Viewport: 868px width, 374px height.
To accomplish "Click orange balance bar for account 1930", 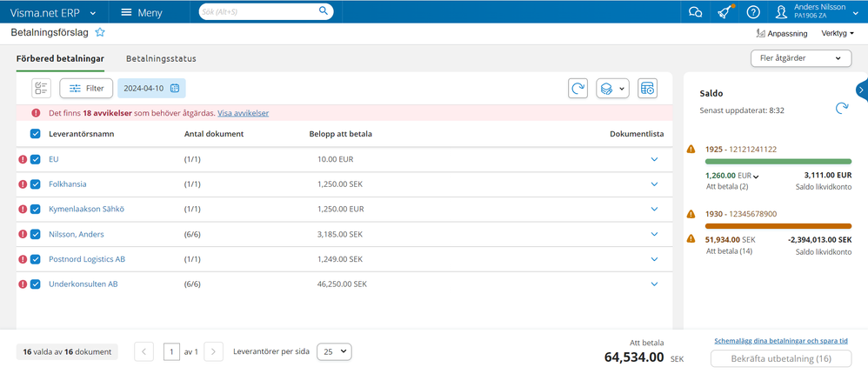I will pos(778,226).
